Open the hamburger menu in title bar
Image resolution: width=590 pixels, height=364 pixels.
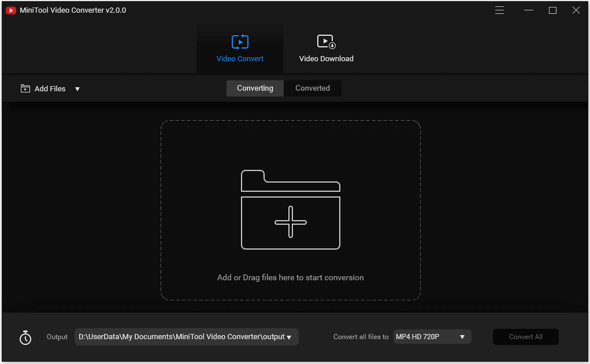tap(499, 10)
